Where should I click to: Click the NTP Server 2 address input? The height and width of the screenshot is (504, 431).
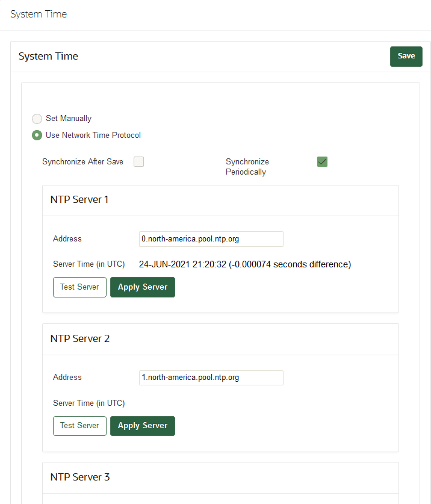pos(211,378)
